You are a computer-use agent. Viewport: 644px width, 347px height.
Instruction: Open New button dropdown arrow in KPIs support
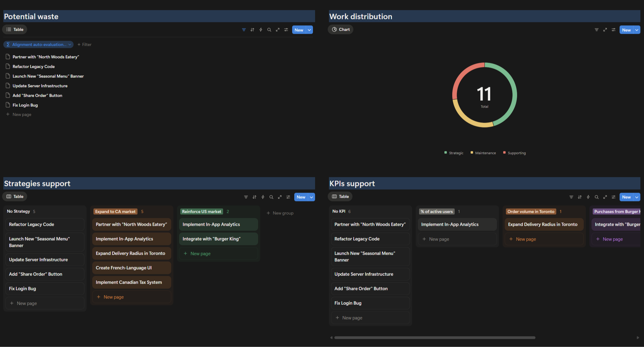[637, 197]
